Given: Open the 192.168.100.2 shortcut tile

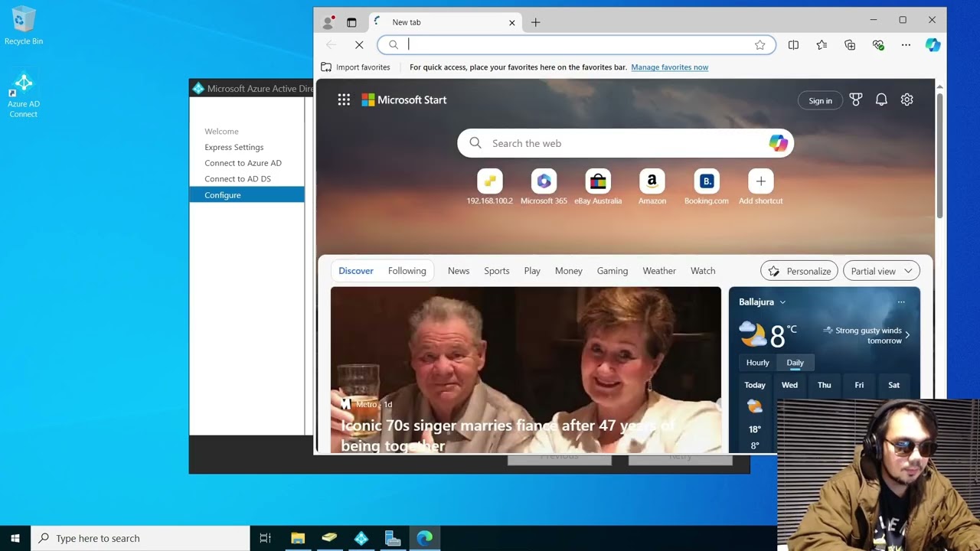Looking at the screenshot, I should click(x=490, y=187).
